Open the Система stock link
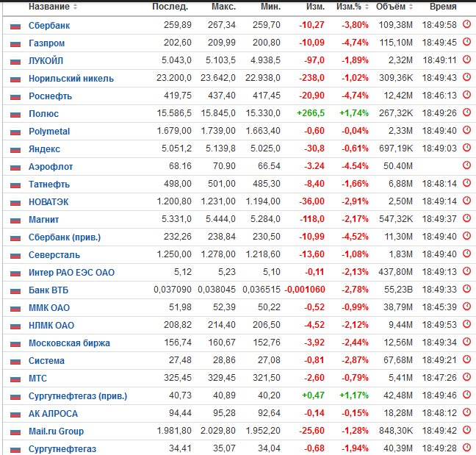The image size is (476, 455). [x=46, y=360]
